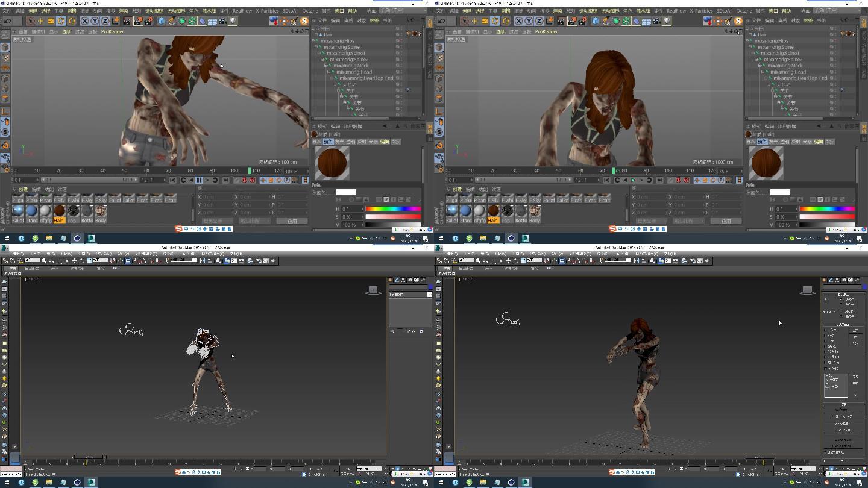Viewport: 868px width, 488px height.
Task: Click Select and Link in bottom-right 3ds Max
Action: tap(439, 261)
